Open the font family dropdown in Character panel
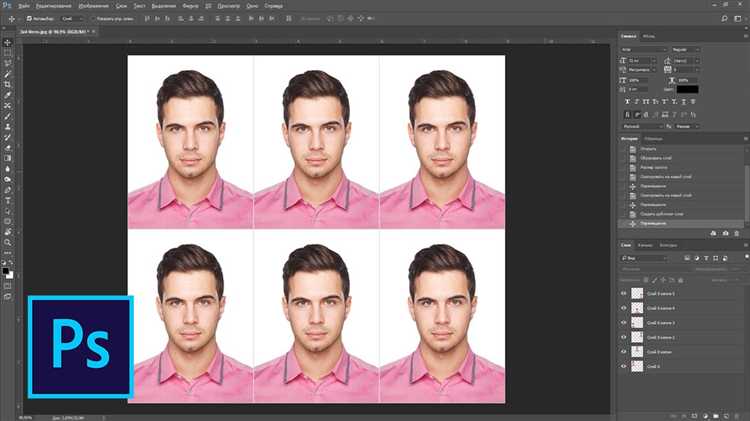750x421 pixels. 643,50
